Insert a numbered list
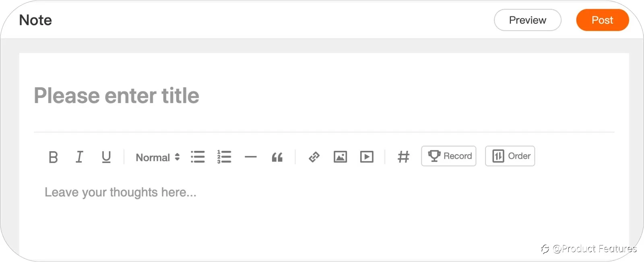The width and height of the screenshot is (644, 262). point(224,157)
